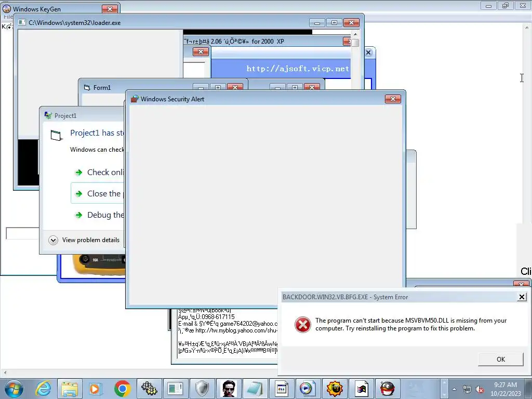Click the loader.exe vertical scrollbar up arrow
The height and width of the screenshot is (399, 532).
point(355,34)
